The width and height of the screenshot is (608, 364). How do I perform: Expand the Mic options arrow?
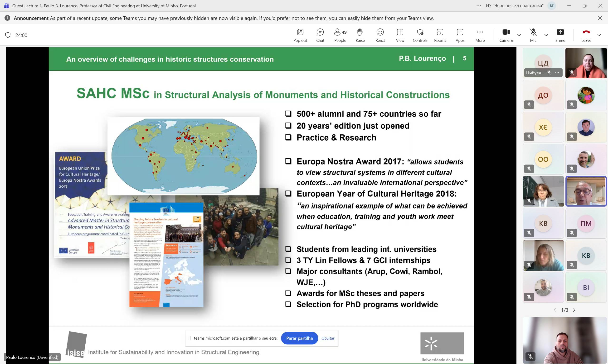point(546,35)
